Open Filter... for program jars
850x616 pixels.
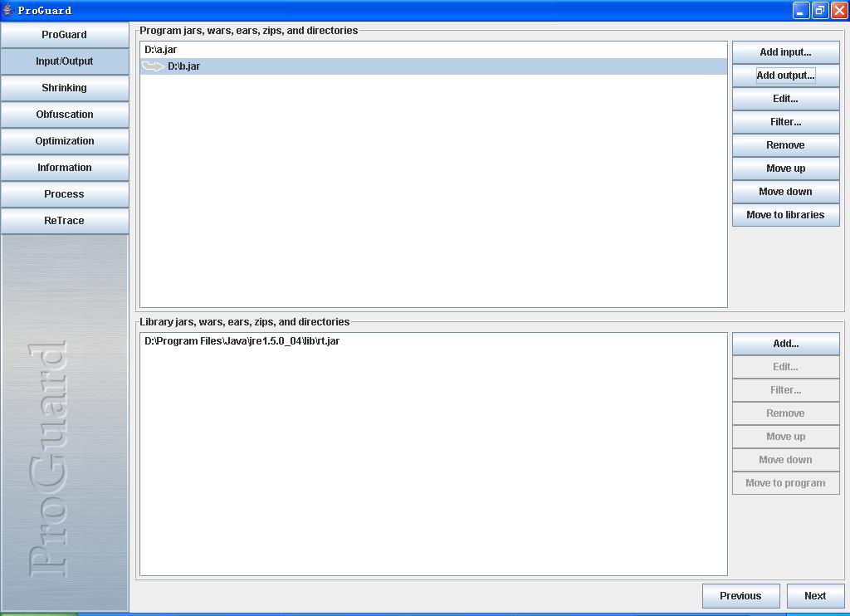(785, 122)
